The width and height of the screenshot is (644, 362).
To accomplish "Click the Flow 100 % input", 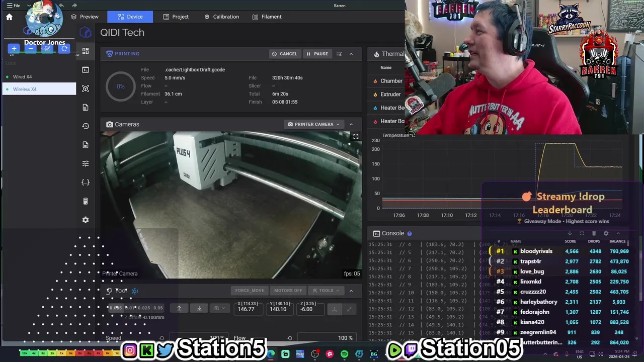I will click(327, 338).
